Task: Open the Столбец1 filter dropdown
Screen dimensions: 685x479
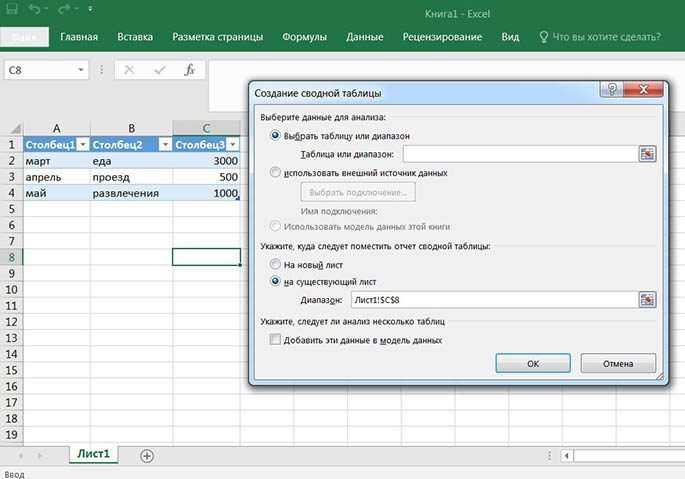Action: (x=83, y=144)
